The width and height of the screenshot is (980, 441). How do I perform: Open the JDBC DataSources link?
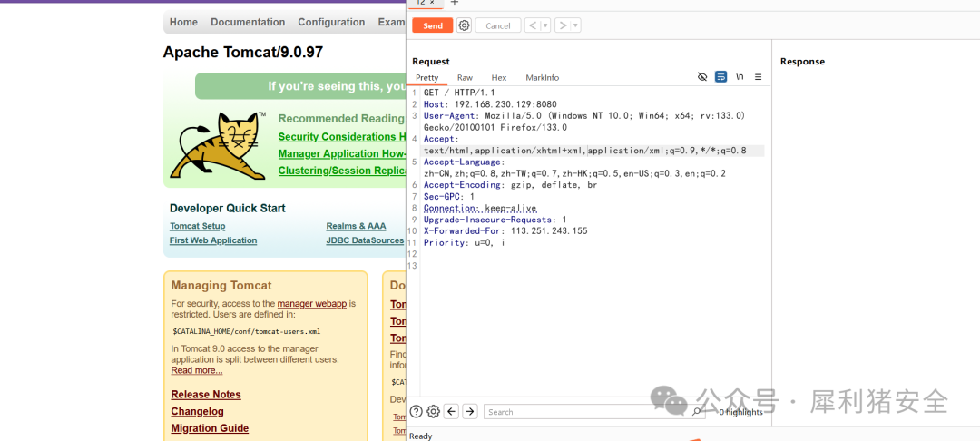pos(365,240)
